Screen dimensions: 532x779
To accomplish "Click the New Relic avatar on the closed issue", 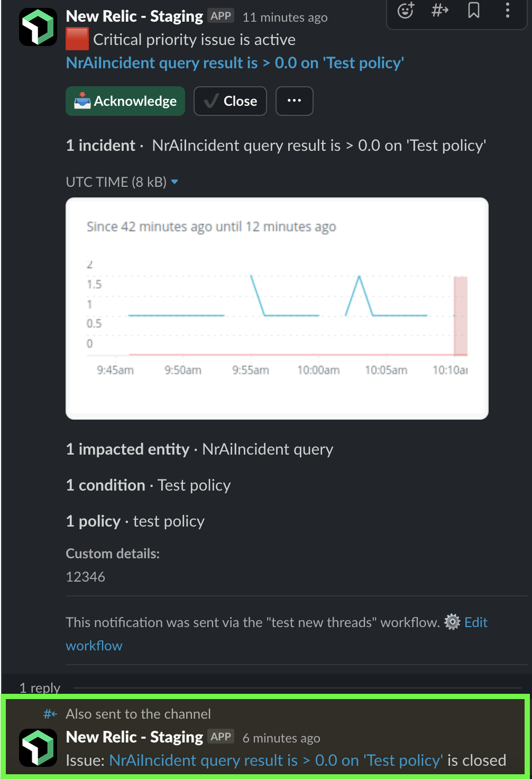I will pos(37,748).
